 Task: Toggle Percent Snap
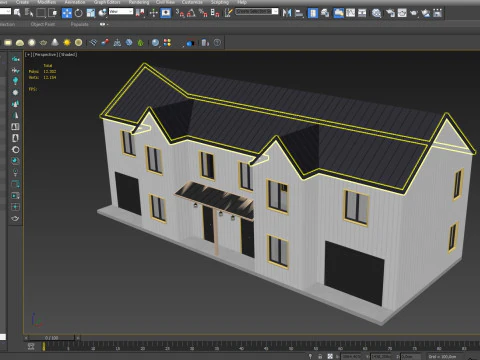(x=203, y=13)
